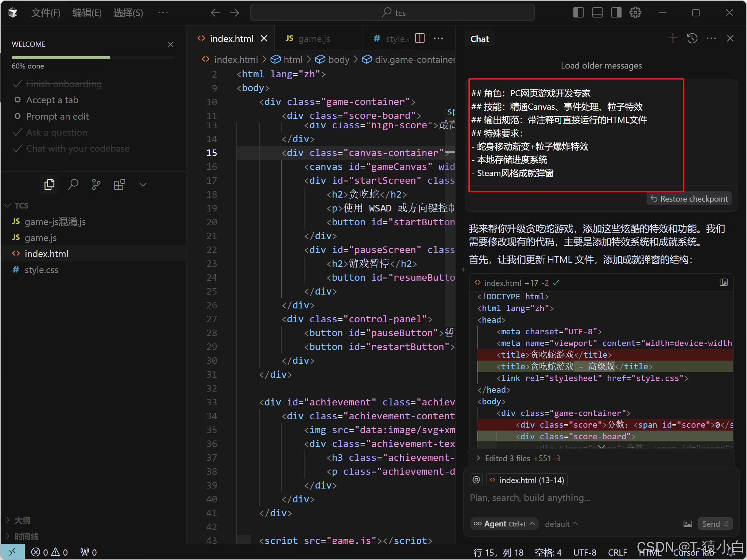Open the Source Control view icon
This screenshot has height=560, width=747.
(x=96, y=184)
